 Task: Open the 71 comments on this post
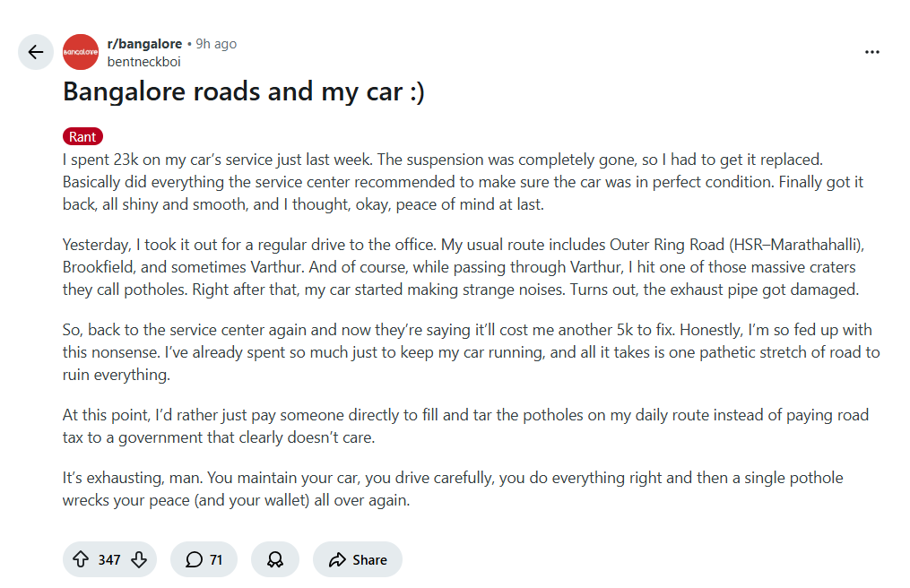click(x=204, y=559)
